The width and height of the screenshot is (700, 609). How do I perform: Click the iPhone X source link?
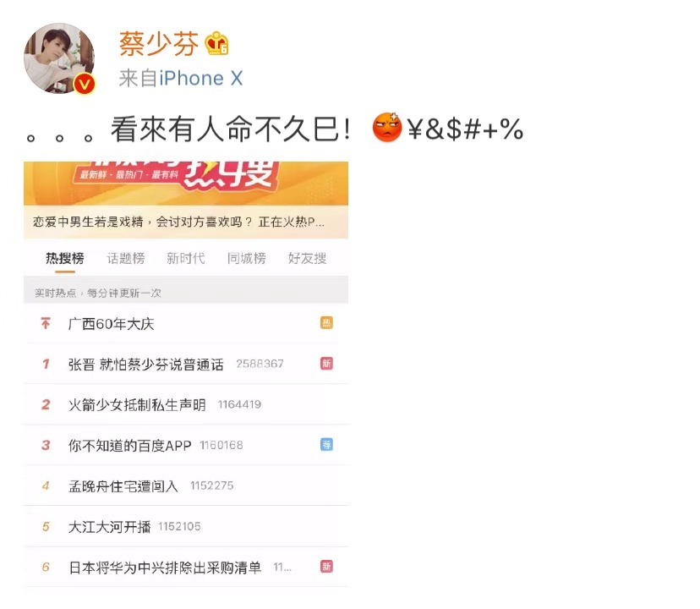tap(201, 78)
